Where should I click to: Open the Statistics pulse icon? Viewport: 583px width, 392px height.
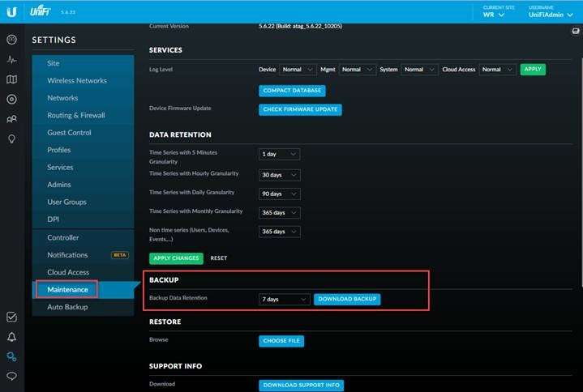point(11,60)
